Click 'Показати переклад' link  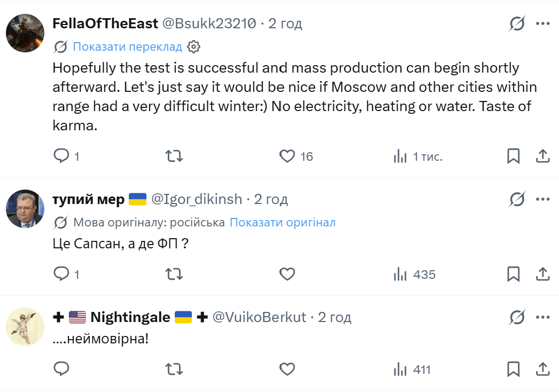coord(127,46)
